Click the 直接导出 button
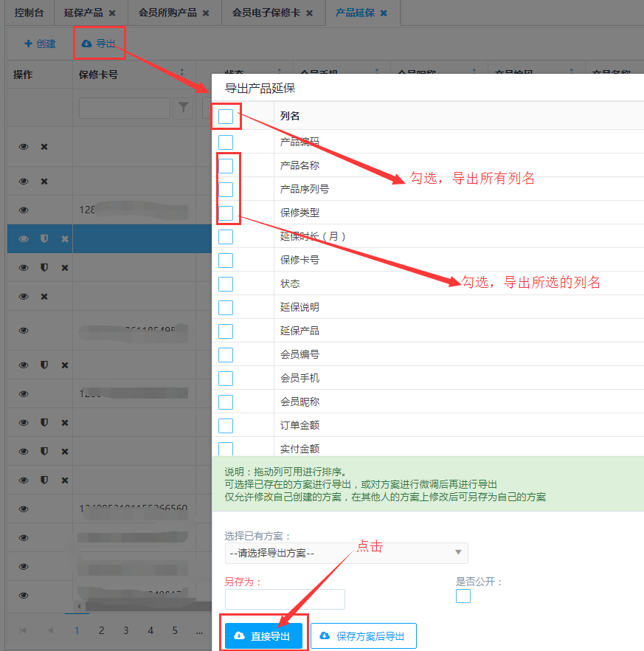This screenshot has height=651, width=644. click(264, 636)
